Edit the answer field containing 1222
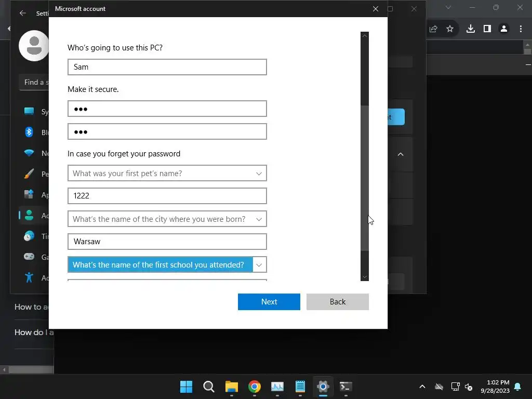 click(x=167, y=196)
